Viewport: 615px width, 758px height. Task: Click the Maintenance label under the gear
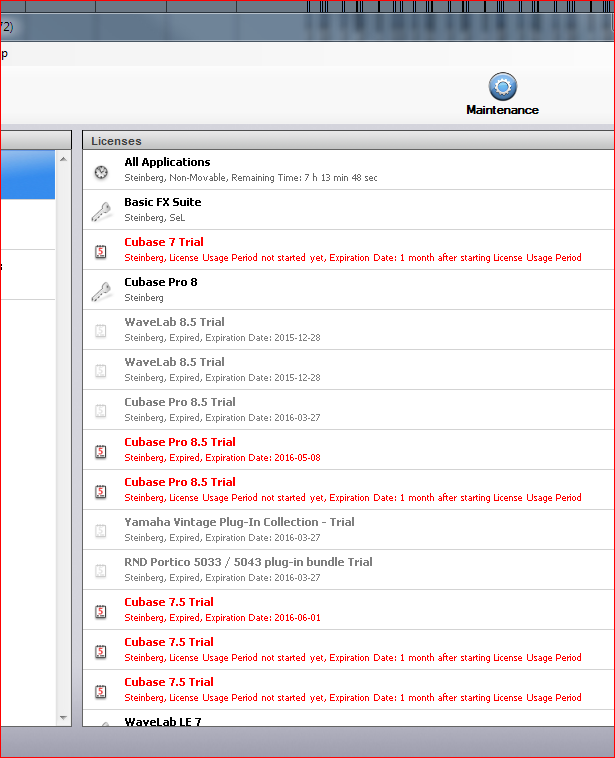pos(502,110)
